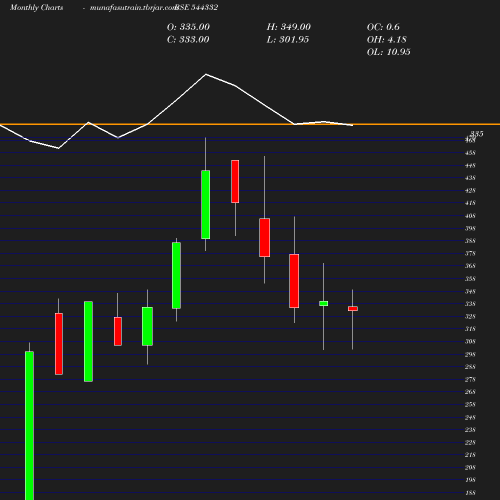Click the "OC: 0.6" statistic
500x500 pixels.
click(x=383, y=27)
